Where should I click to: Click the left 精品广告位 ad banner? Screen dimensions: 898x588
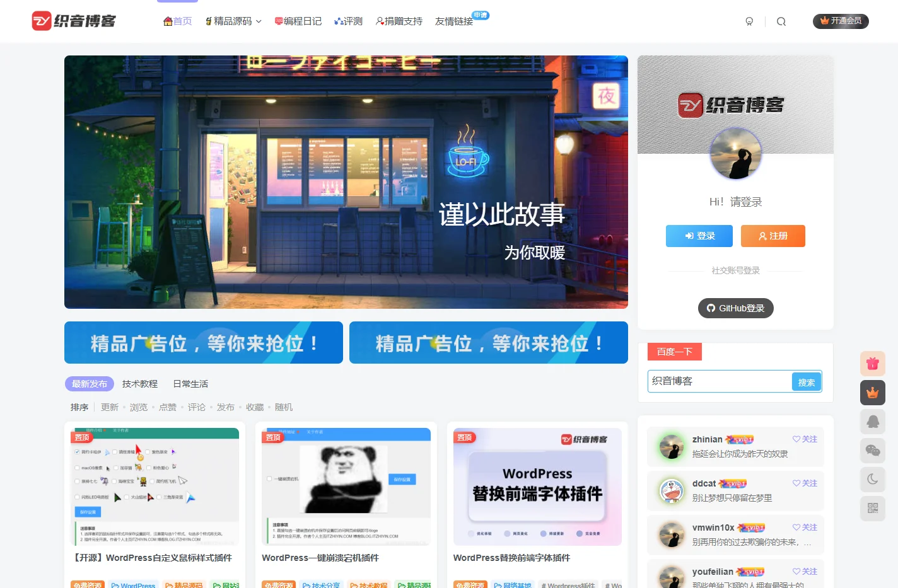pos(204,343)
